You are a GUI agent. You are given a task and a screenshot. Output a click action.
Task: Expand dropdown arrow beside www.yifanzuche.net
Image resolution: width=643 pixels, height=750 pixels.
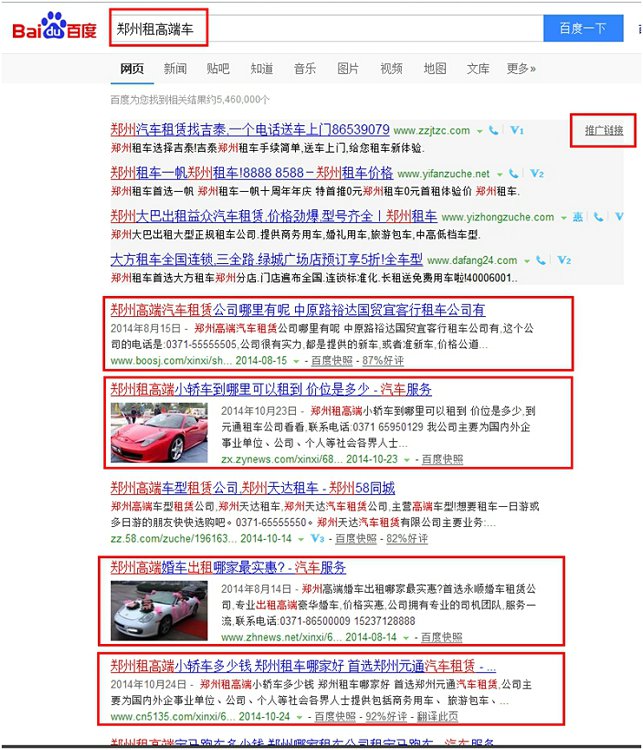click(x=499, y=174)
